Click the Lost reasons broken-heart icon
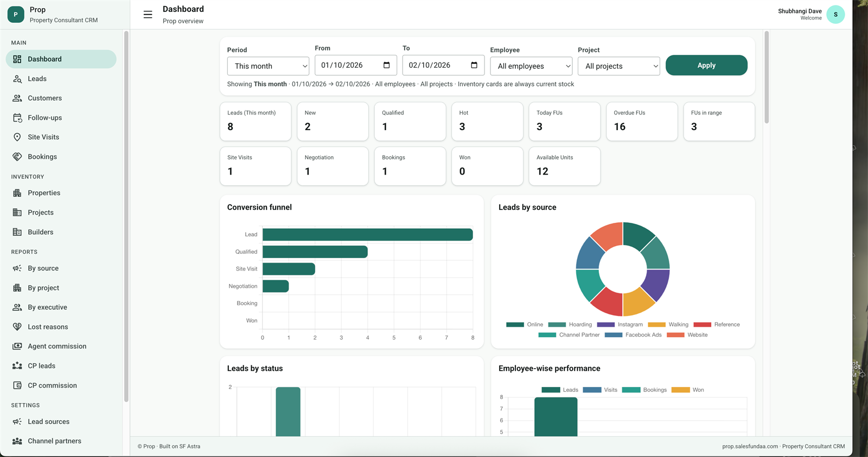This screenshot has width=868, height=457. tap(17, 327)
